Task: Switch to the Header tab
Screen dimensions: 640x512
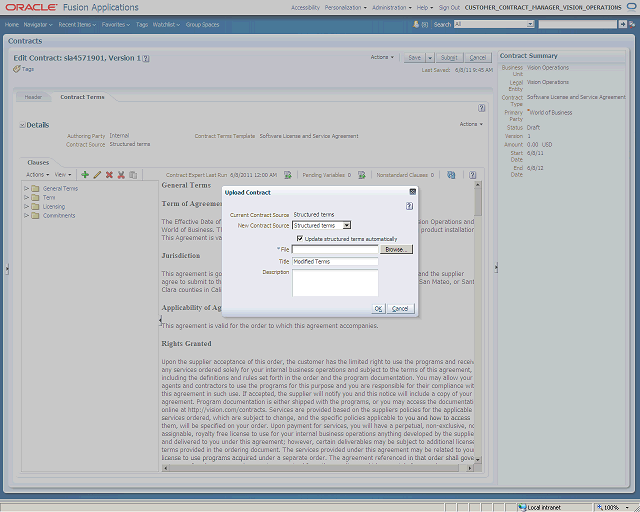Action: [33, 97]
